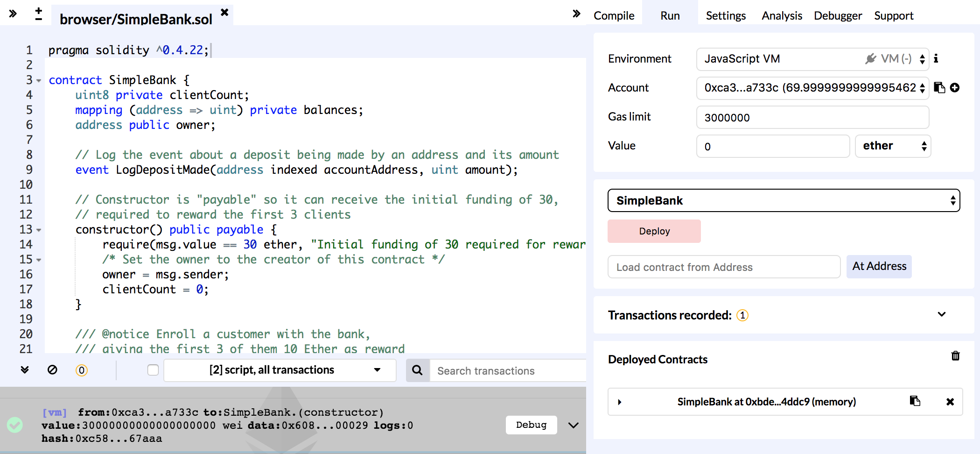This screenshot has width=980, height=454.
Task: Enable the listen-on-network checkbox
Action: coord(153,370)
